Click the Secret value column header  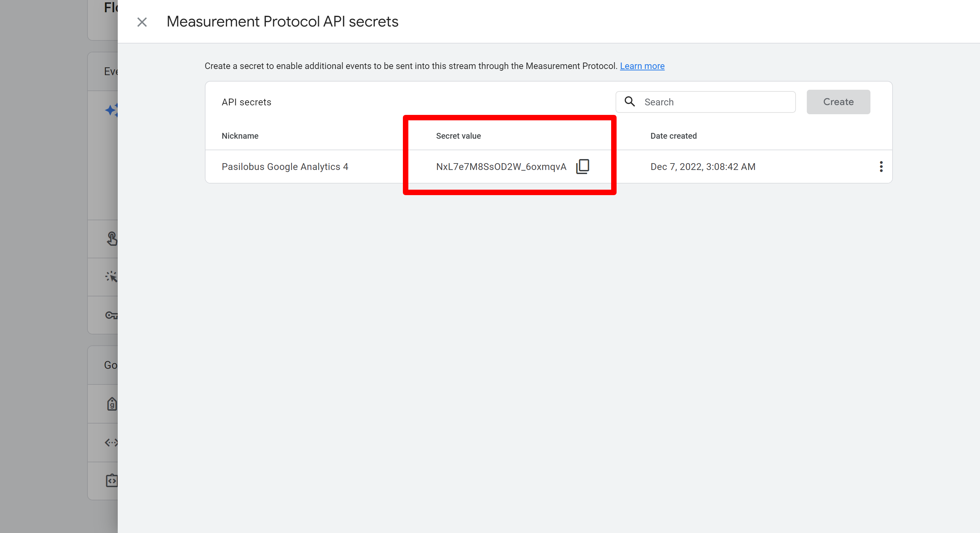click(x=458, y=136)
